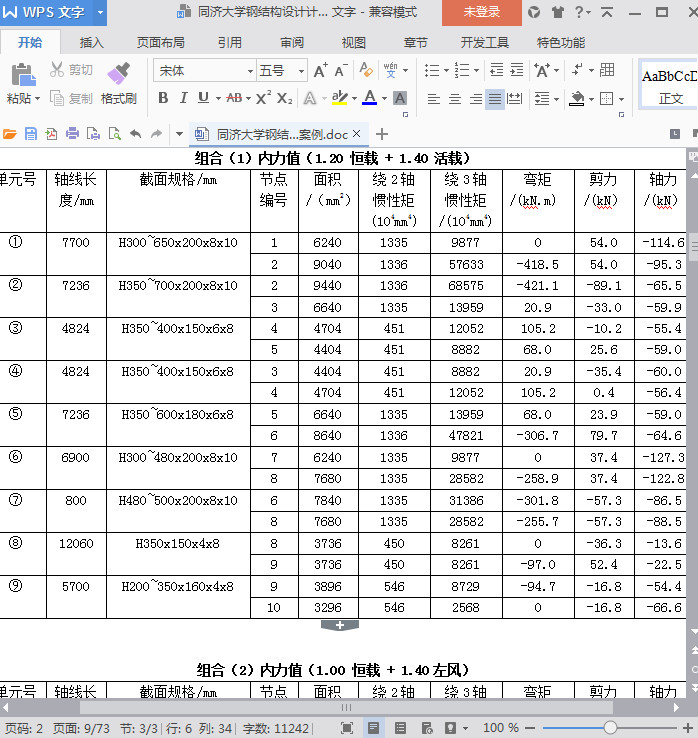Increase font size with the A+ icon
This screenshot has height=738, width=698.
pos(321,71)
